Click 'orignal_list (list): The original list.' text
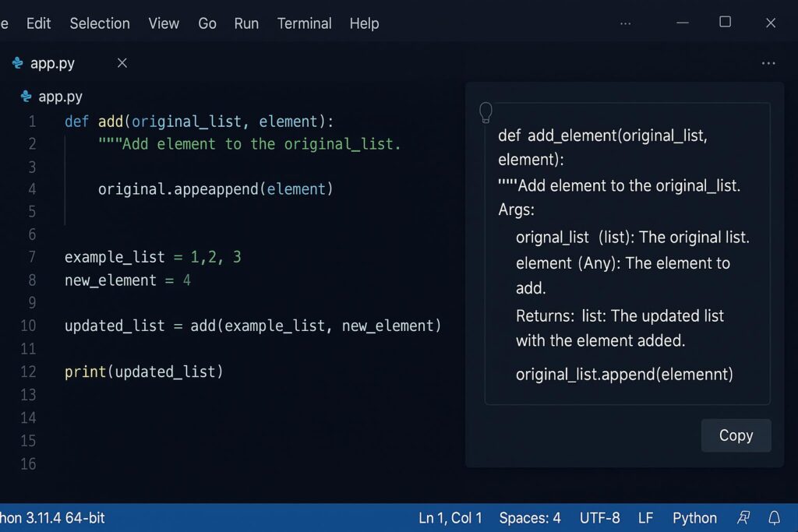Image resolution: width=798 pixels, height=532 pixels. click(633, 238)
